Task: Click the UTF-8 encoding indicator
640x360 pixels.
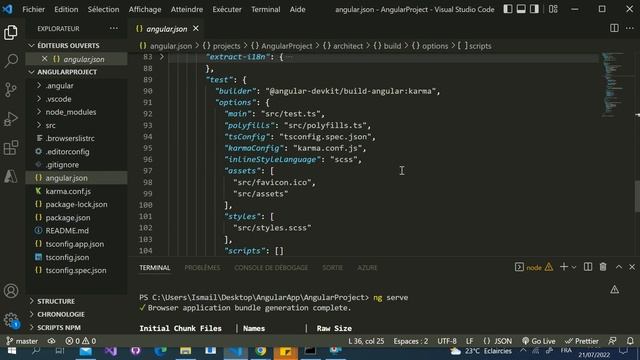Action: pos(447,341)
